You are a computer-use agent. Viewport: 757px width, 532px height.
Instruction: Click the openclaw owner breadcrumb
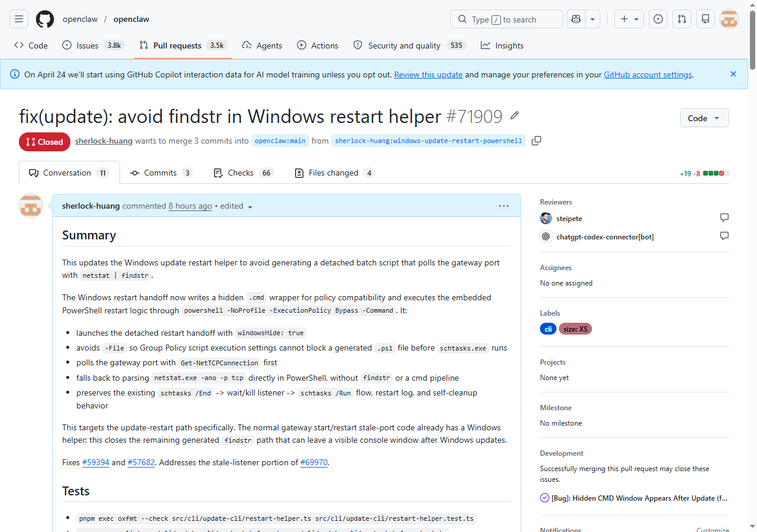coord(80,19)
